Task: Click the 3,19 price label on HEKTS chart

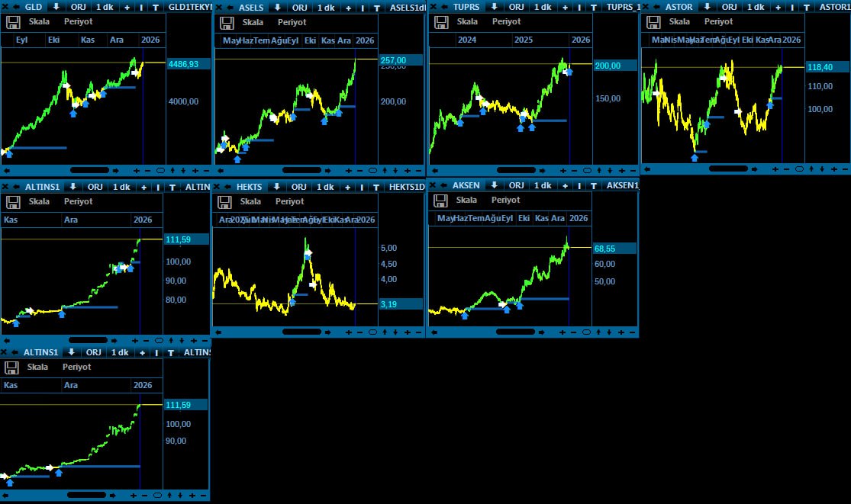Action: [x=401, y=304]
